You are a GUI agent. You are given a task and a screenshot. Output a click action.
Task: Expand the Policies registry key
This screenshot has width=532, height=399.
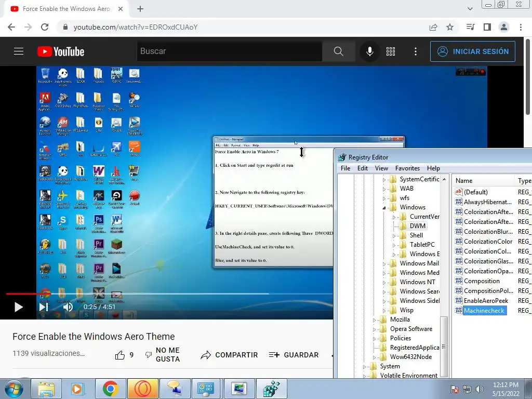click(374, 339)
